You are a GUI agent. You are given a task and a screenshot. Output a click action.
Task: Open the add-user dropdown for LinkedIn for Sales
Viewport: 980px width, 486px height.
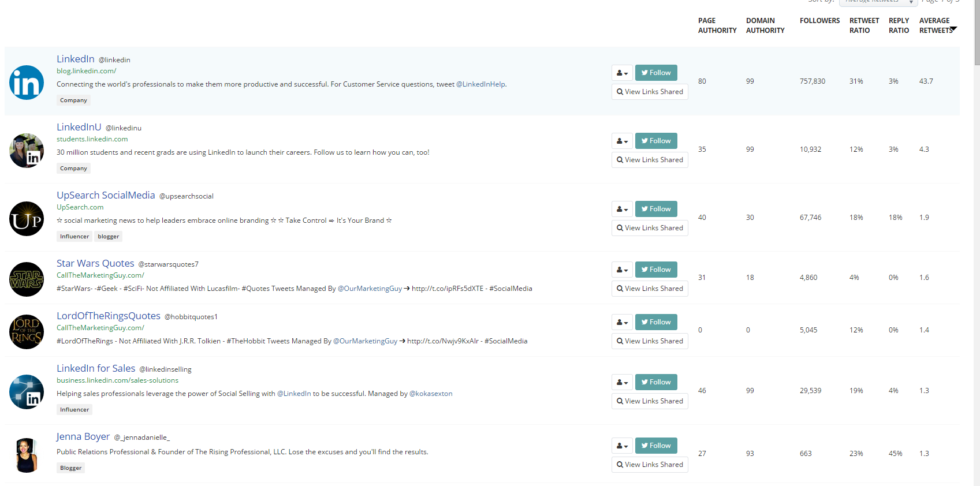622,382
